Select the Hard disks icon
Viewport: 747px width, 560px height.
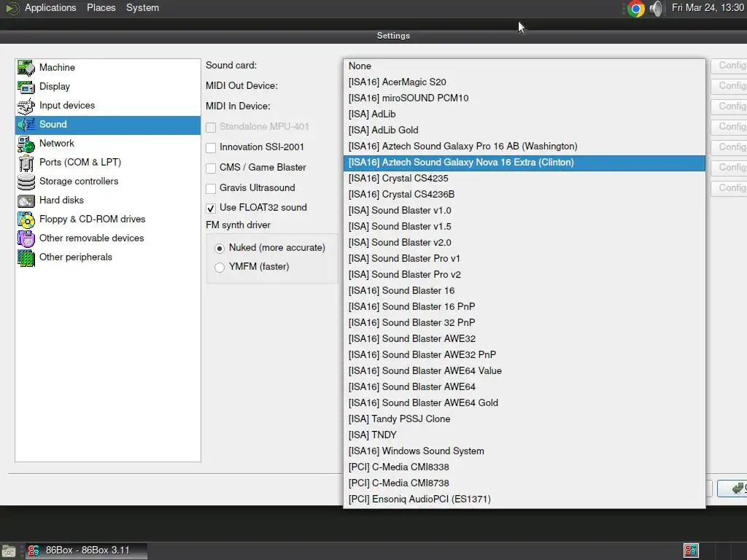pyautogui.click(x=26, y=201)
